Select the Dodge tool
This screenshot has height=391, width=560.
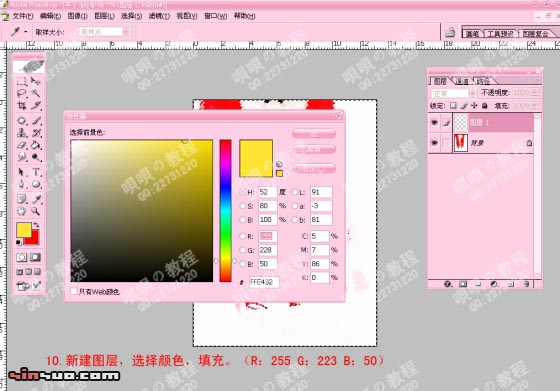coord(36,157)
